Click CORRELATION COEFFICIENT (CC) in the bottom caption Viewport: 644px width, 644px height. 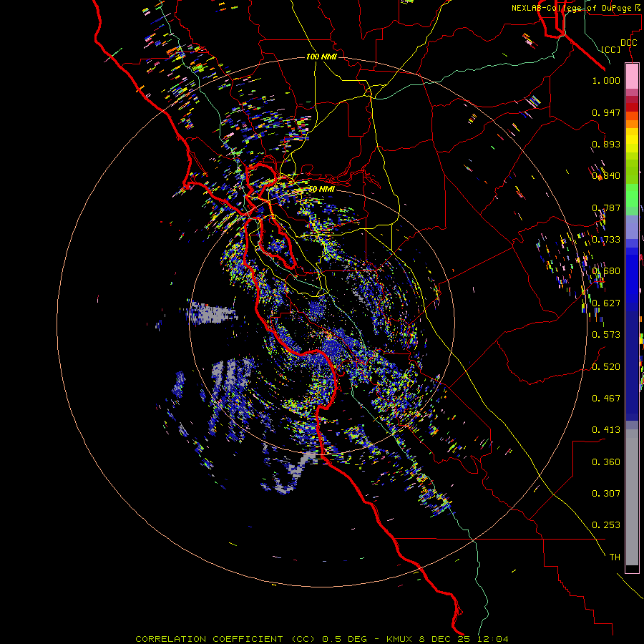[225, 639]
